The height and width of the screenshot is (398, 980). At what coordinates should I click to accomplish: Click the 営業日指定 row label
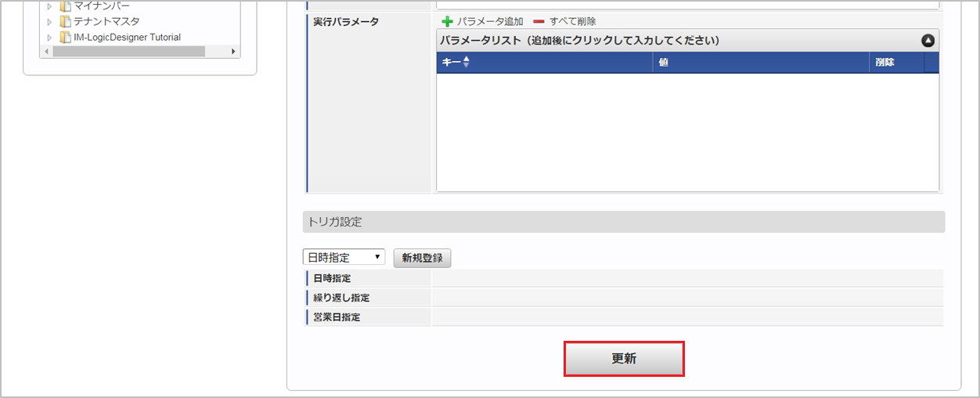point(337,317)
